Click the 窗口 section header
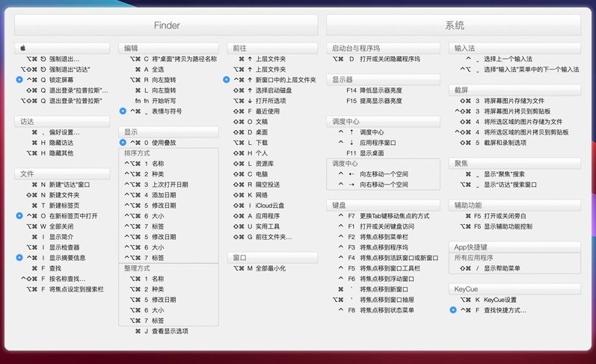The height and width of the screenshot is (364, 596). pos(272,258)
